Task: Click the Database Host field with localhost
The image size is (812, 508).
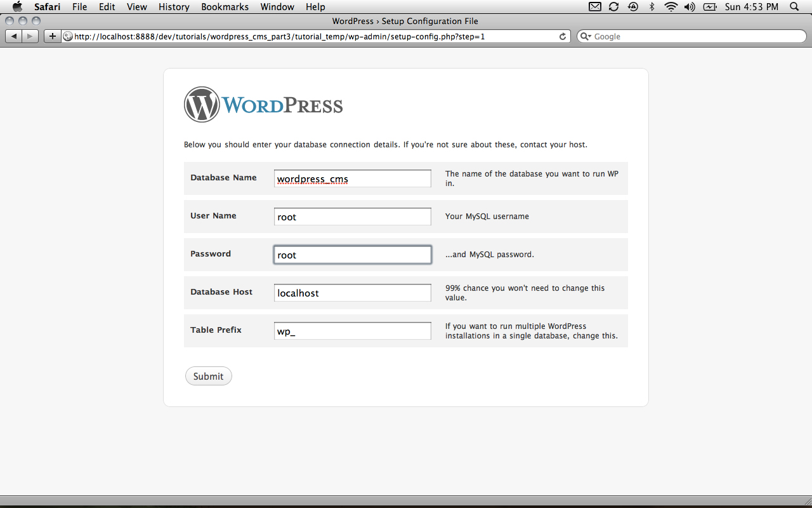Action: click(x=353, y=293)
